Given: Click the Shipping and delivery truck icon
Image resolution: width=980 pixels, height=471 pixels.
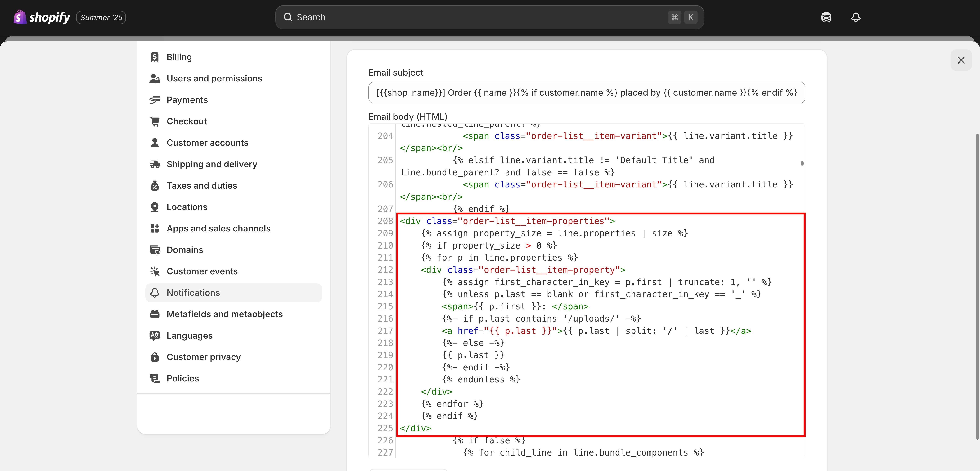Looking at the screenshot, I should click(155, 164).
